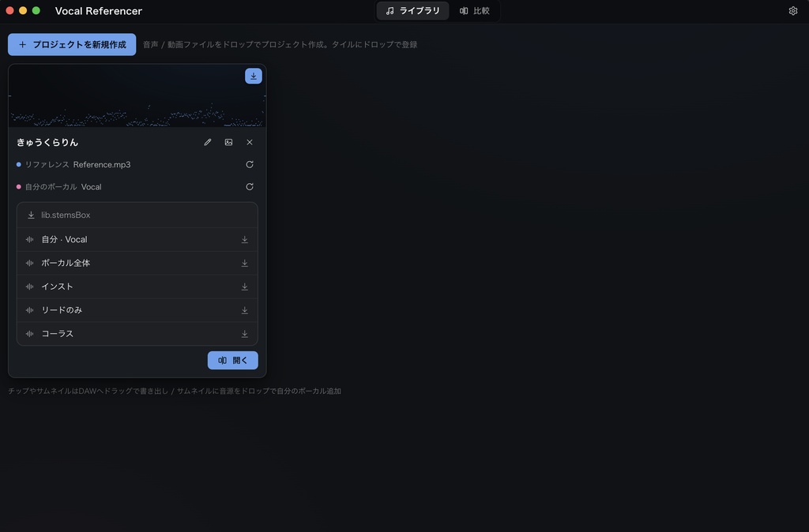Click プロジェクトを新規作成 button
The image size is (809, 532).
(x=72, y=44)
